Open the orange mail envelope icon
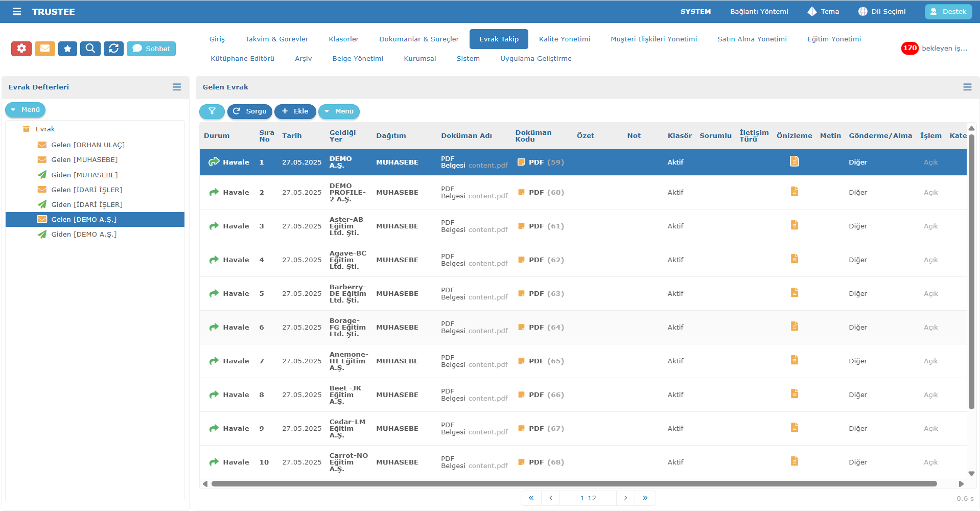Screen dimensions: 980x511 point(45,49)
